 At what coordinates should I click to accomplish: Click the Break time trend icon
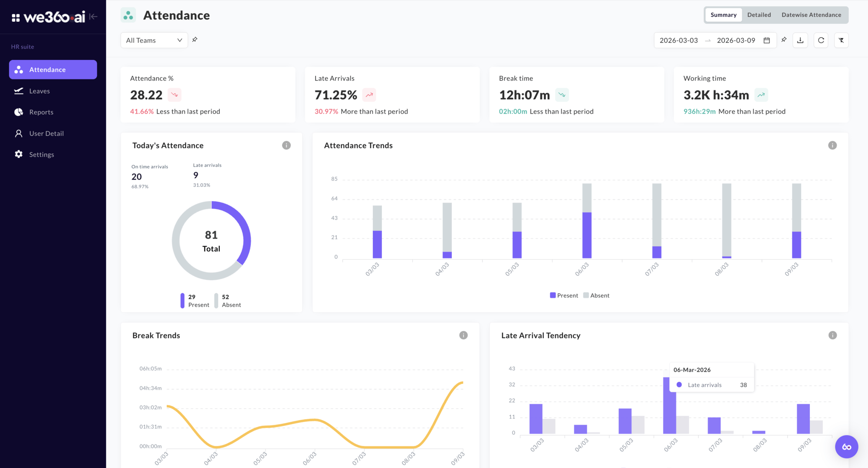[562, 95]
